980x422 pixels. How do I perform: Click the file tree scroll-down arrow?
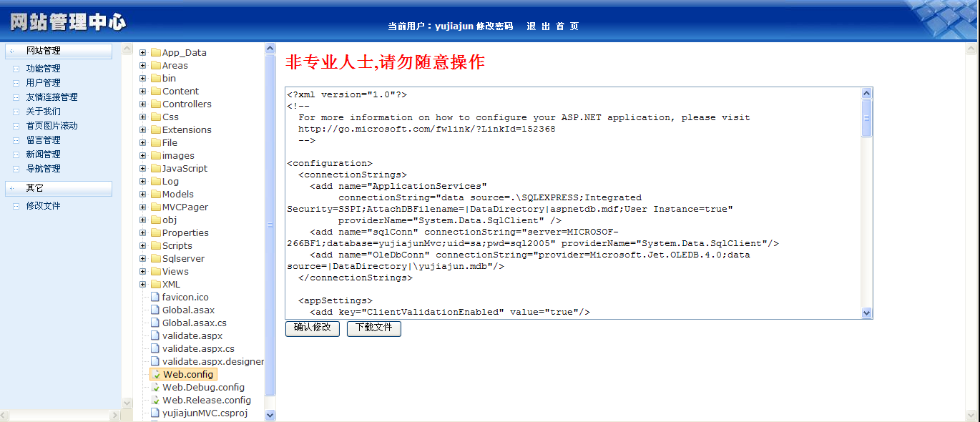pos(270,414)
